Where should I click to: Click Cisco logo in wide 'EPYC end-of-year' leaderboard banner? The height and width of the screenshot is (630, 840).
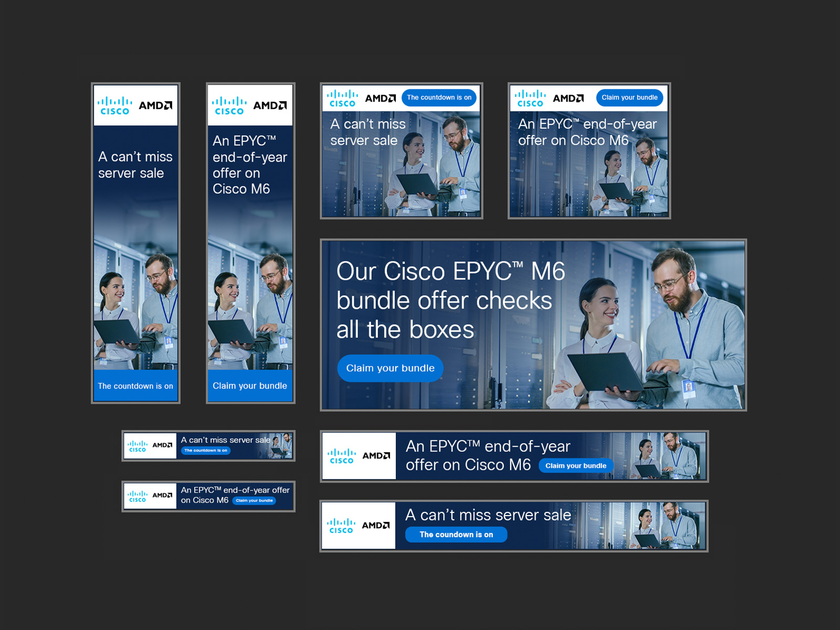click(342, 456)
